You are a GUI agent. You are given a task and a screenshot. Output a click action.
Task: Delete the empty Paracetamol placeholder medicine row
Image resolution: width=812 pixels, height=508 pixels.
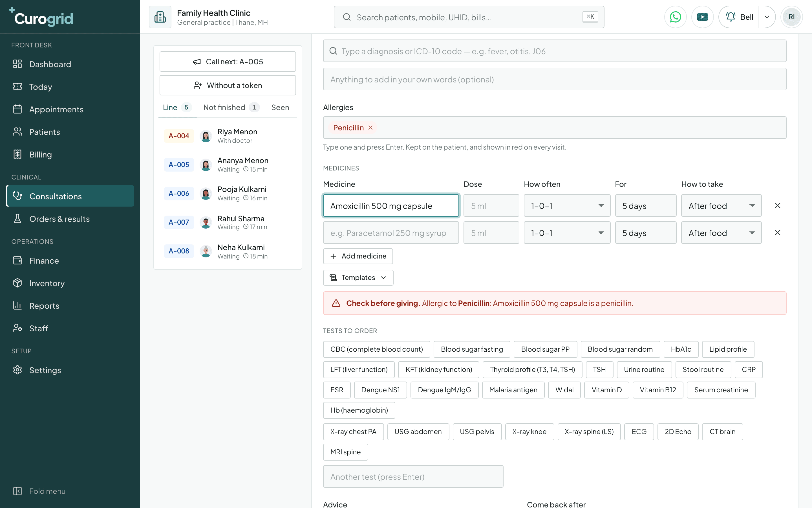pos(777,233)
